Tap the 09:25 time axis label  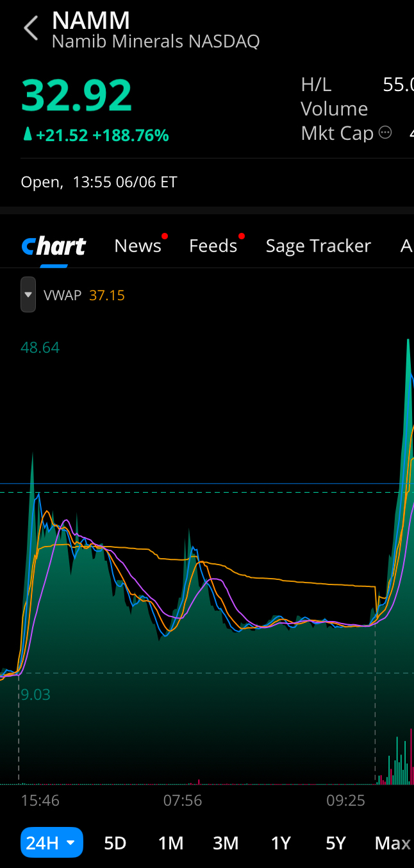345,800
